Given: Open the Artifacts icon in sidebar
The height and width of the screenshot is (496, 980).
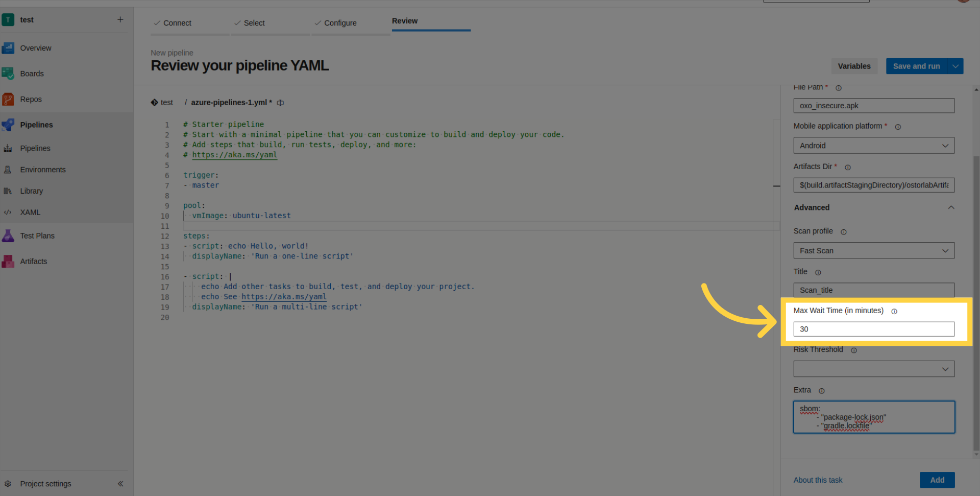Looking at the screenshot, I should 8,261.
